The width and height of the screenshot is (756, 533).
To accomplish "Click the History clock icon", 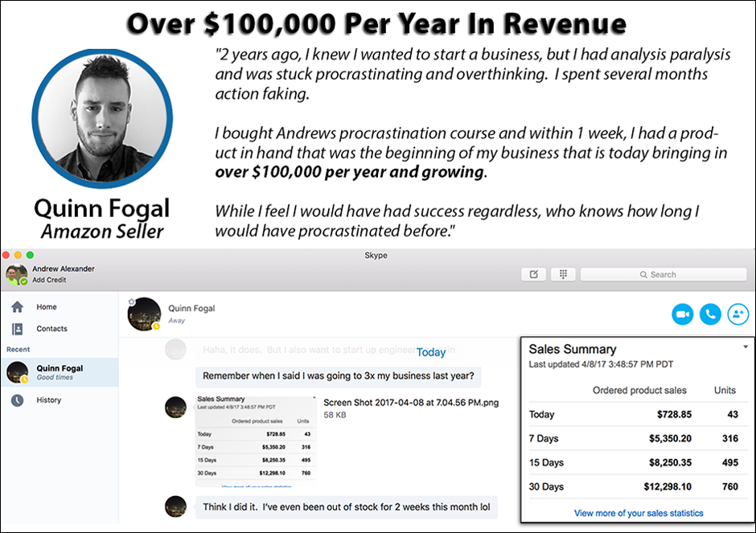I will point(17,400).
